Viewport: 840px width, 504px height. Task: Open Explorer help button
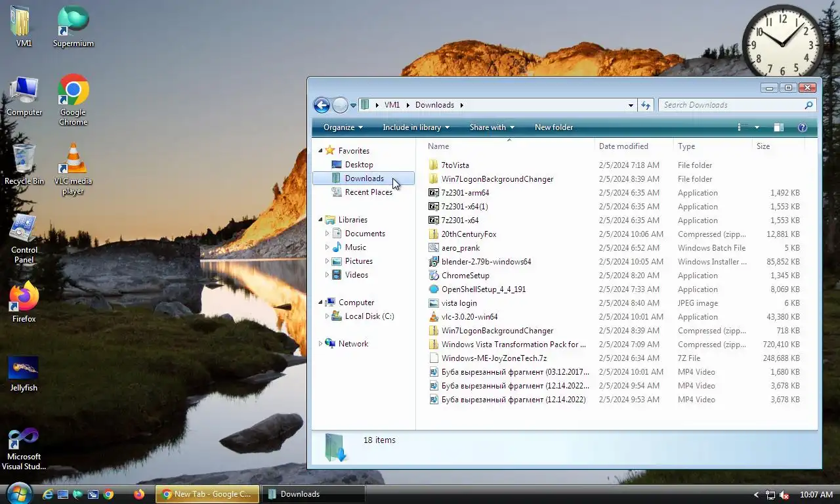point(802,127)
